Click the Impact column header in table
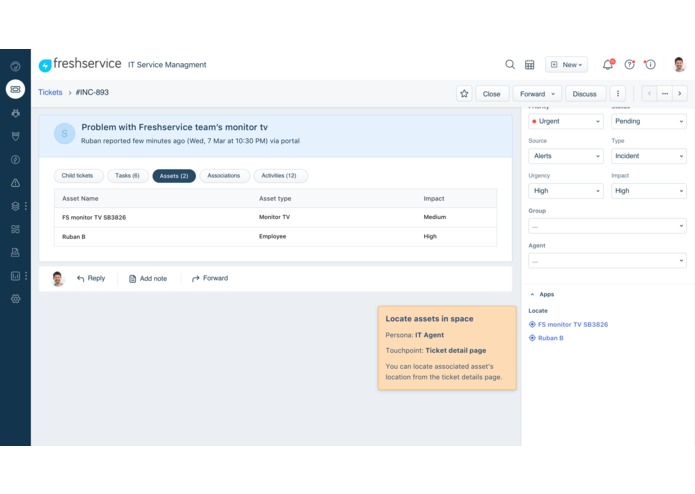This screenshot has width=695, height=494. (x=433, y=198)
